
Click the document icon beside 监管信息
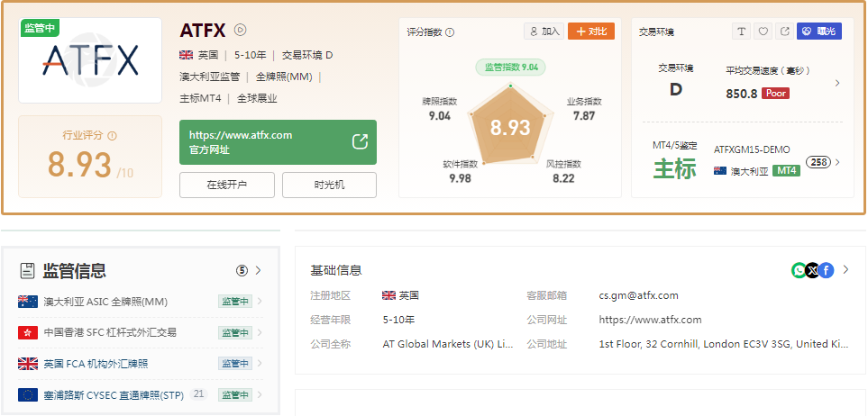[x=27, y=270]
